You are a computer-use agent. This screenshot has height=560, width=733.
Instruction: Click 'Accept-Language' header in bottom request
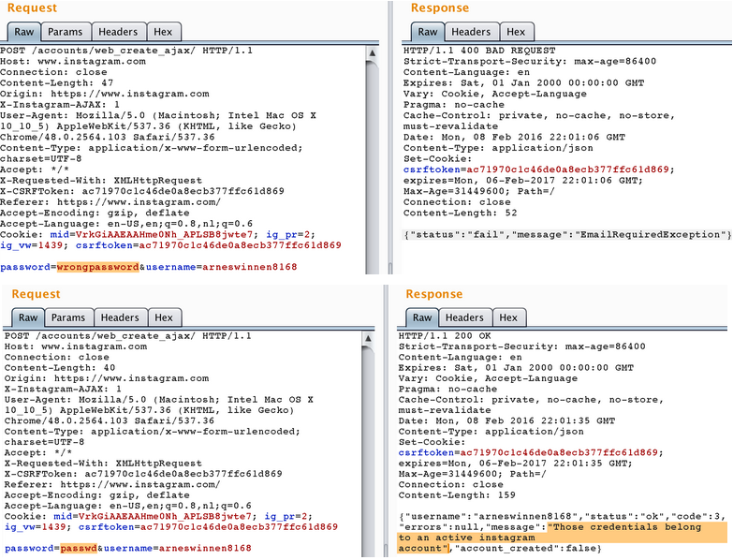[x=128, y=506]
